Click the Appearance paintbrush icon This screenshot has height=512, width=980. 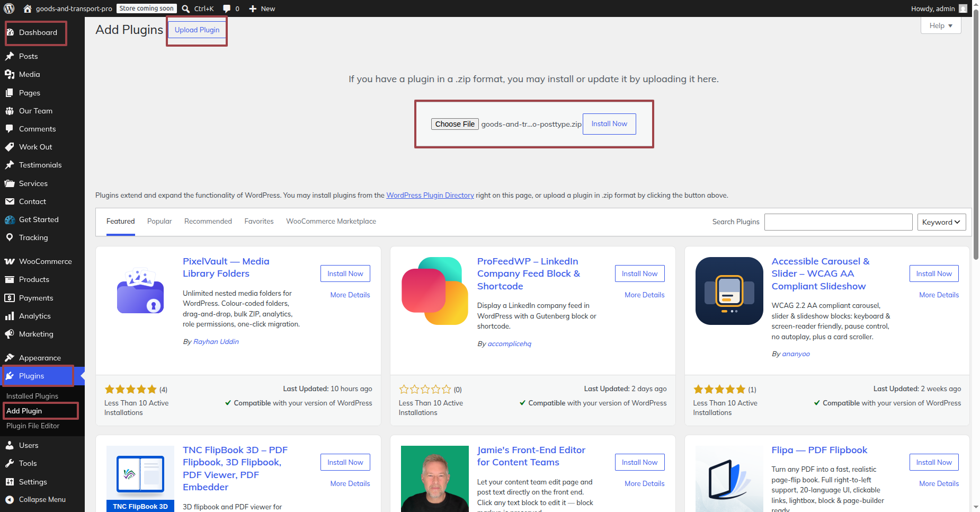click(x=10, y=358)
